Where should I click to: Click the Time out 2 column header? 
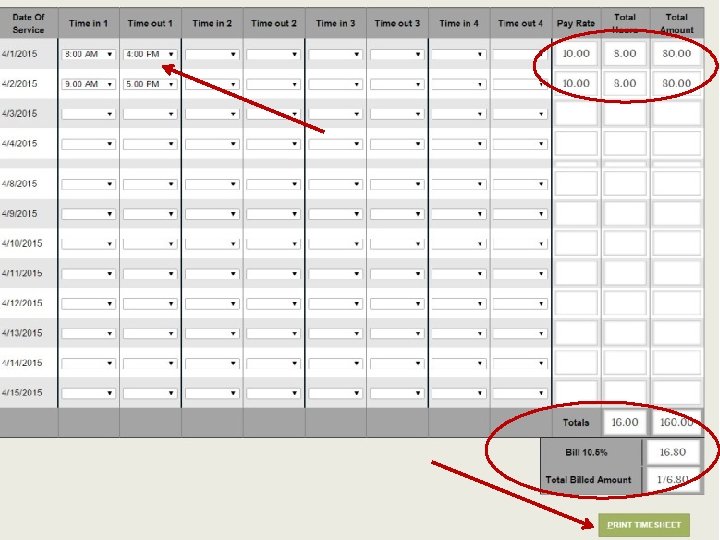[x=274, y=23]
